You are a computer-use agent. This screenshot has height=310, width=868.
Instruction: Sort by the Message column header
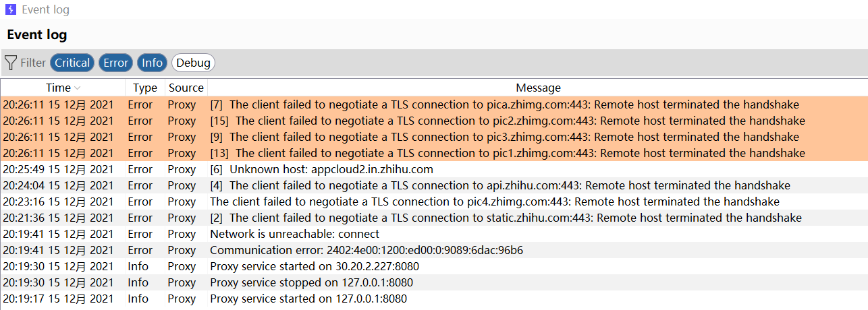(538, 88)
